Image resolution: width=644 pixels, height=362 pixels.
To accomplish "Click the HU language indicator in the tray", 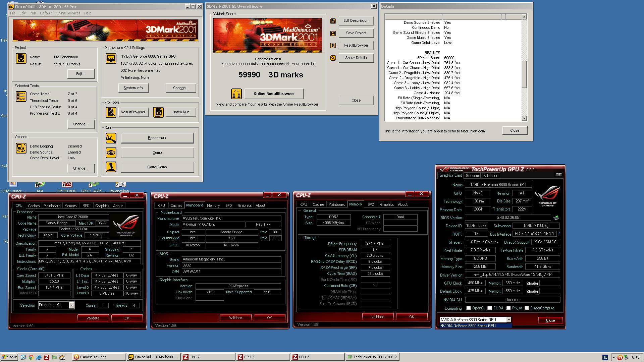I will click(x=605, y=357).
